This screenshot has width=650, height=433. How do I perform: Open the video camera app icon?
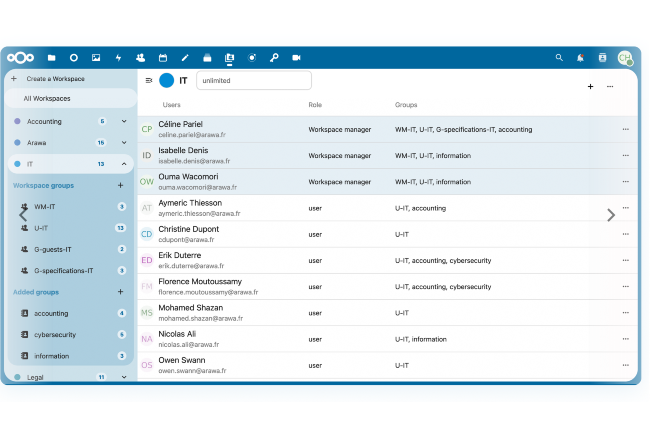[296, 58]
